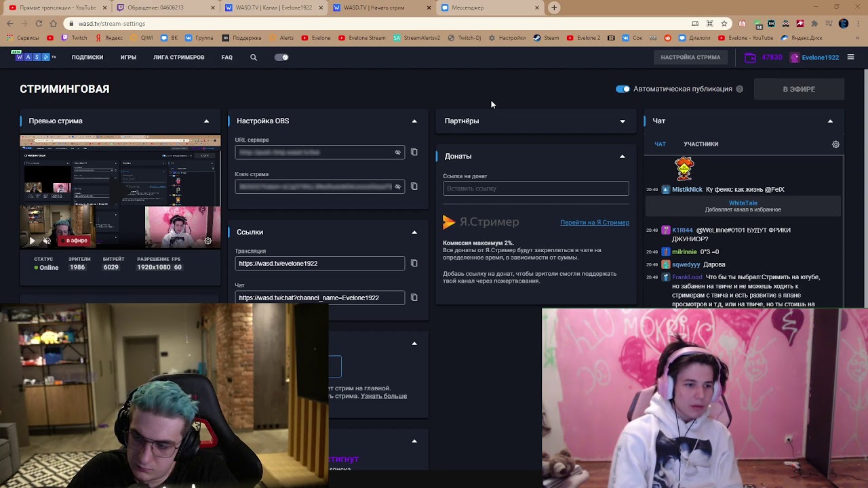This screenshot has height=488, width=868.
Task: Follow the Перейти на Я.Стример link
Action: [x=595, y=222]
